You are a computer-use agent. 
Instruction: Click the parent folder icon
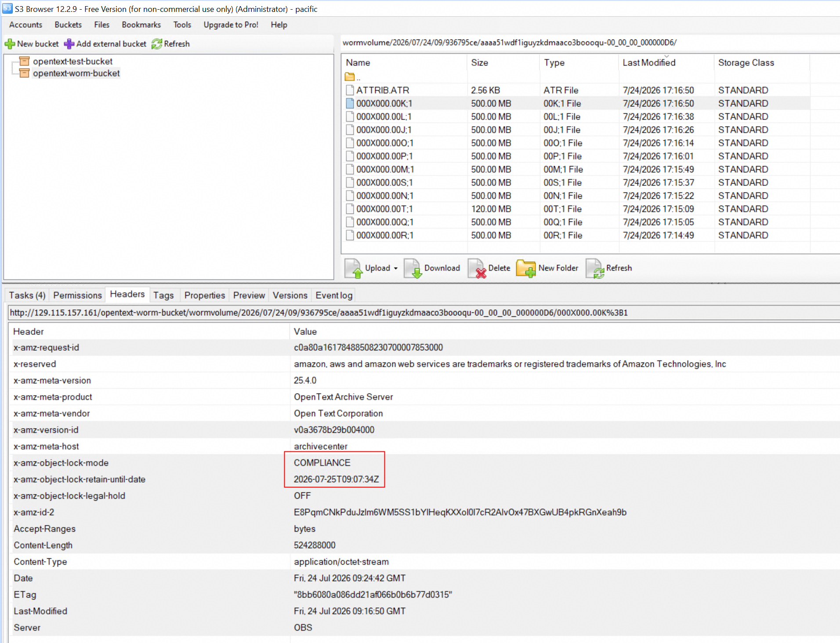pyautogui.click(x=350, y=77)
